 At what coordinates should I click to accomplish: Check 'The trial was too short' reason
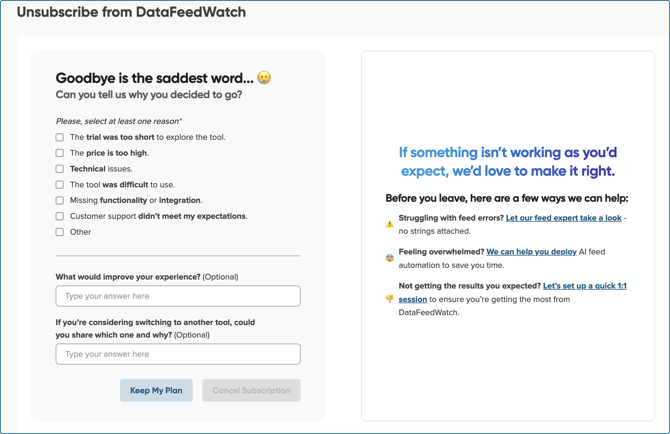pos(60,137)
